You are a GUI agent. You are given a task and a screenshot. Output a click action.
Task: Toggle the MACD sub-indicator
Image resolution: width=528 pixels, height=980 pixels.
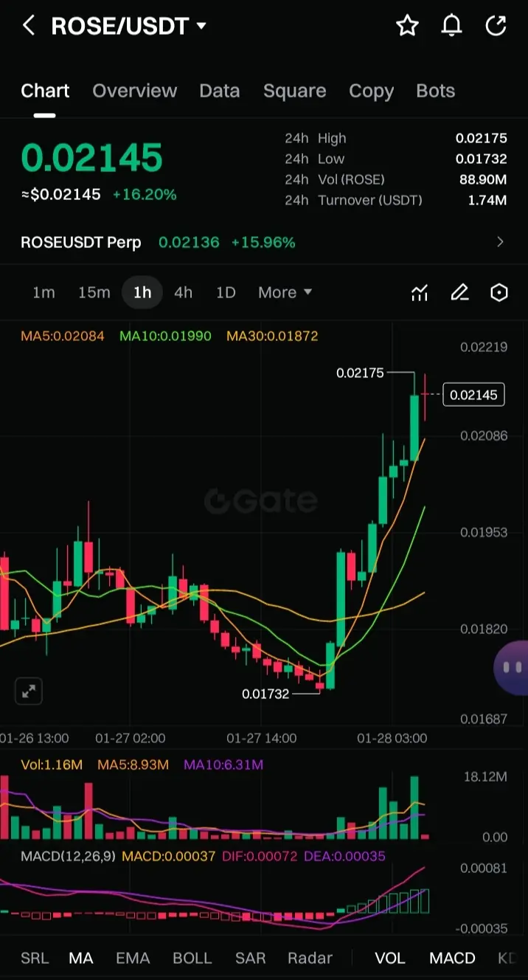pyautogui.click(x=452, y=958)
